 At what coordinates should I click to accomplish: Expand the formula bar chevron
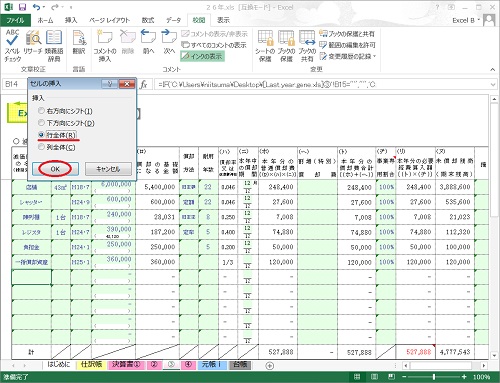pyautogui.click(x=493, y=85)
